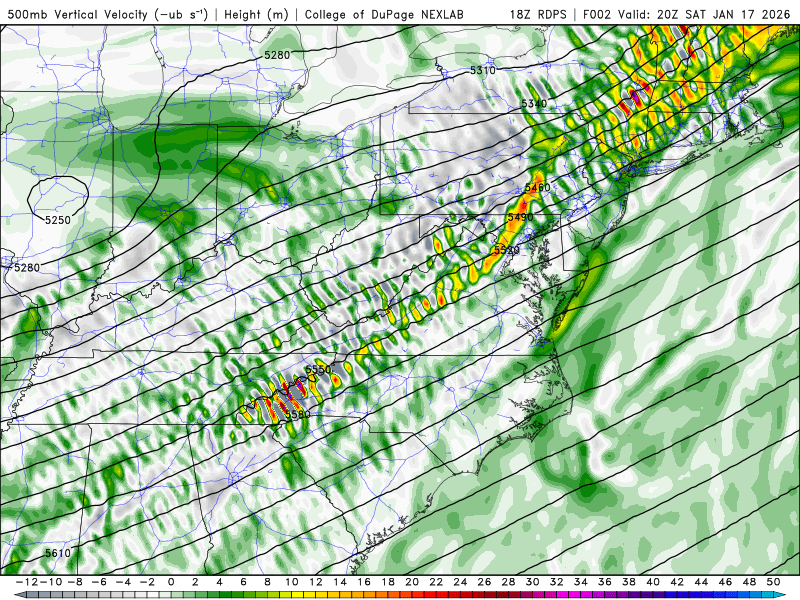The width and height of the screenshot is (800, 600).
Task: Click the -4 value on the color scale
Action: pyautogui.click(x=122, y=582)
